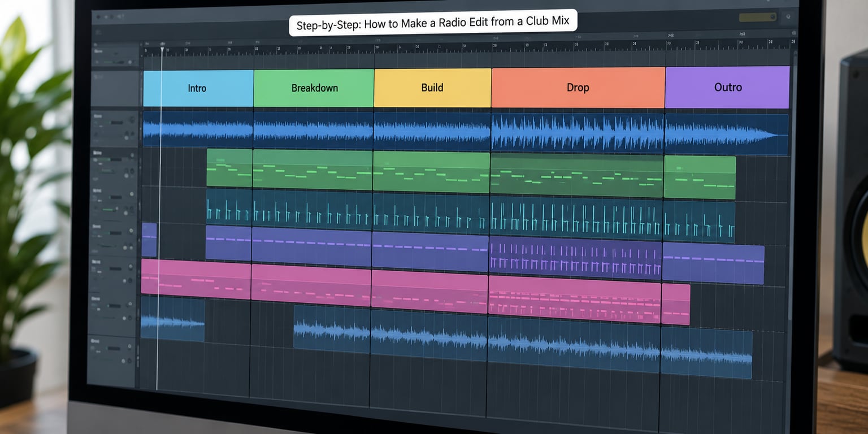Select the fading waveform clip under Outro
This screenshot has height=434, width=868.
point(726,134)
